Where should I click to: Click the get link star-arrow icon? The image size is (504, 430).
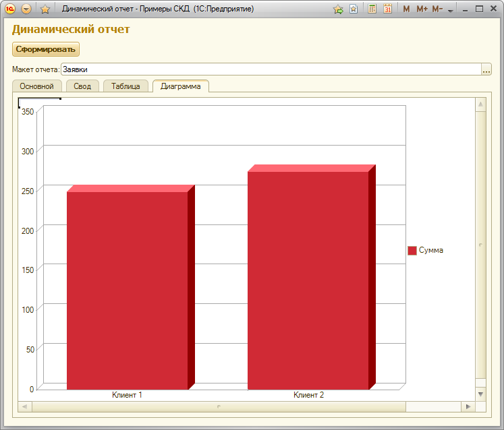[338, 9]
